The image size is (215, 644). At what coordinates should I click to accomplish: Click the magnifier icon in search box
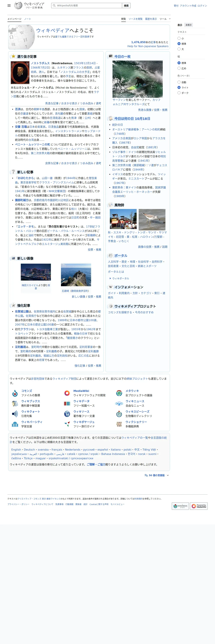pyautogui.click(x=54, y=6)
